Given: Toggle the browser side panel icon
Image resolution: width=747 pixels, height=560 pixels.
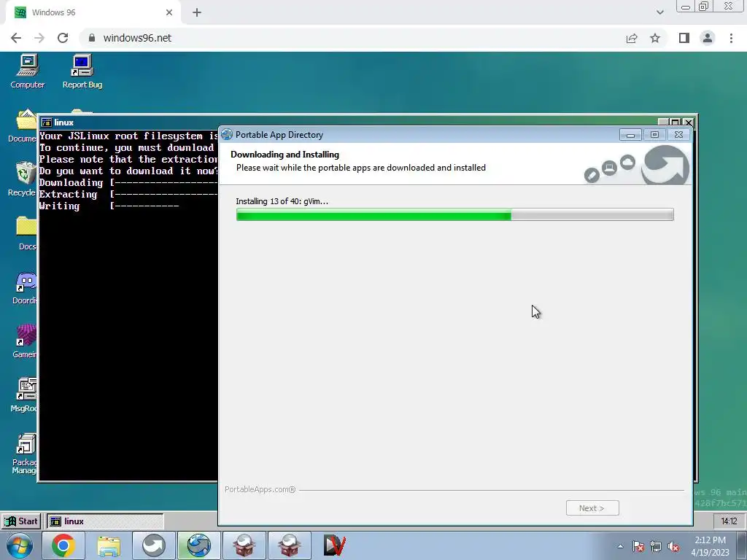Looking at the screenshot, I should [x=684, y=38].
